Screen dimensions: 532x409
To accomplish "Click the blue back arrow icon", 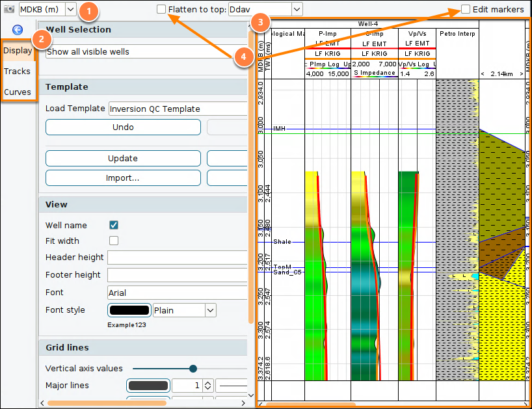I will 18,30.
